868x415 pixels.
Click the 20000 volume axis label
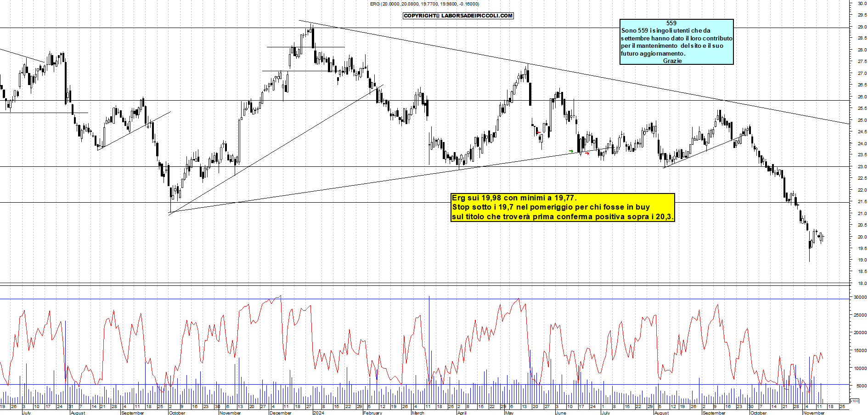860,333
